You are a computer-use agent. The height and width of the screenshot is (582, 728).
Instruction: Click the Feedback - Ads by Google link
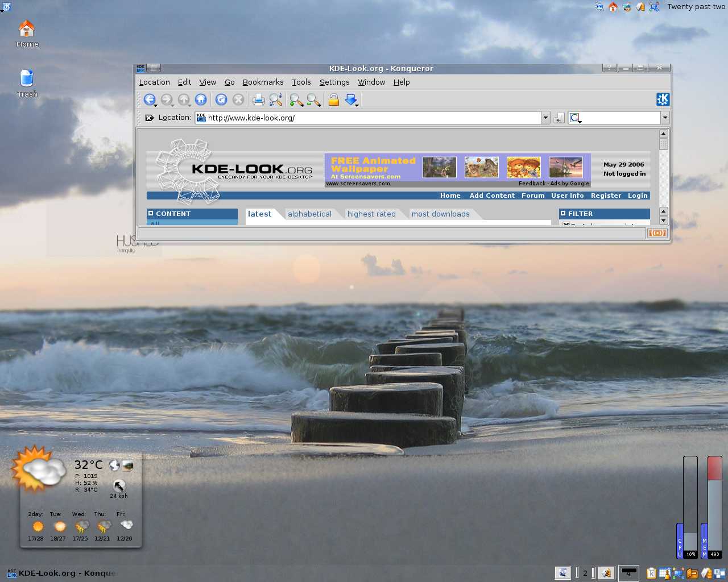click(554, 184)
